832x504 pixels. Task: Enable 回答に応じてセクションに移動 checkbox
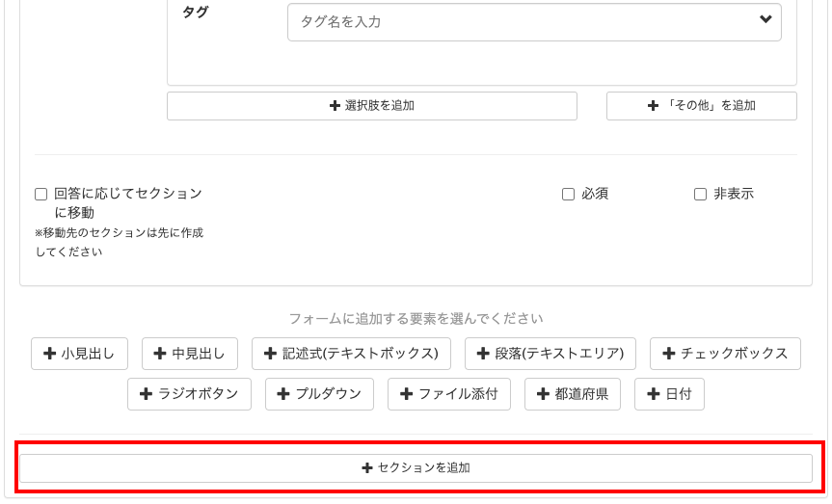pyautogui.click(x=40, y=194)
